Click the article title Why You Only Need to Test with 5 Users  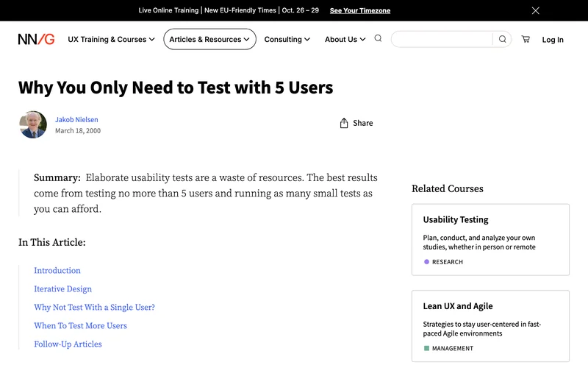(x=176, y=88)
